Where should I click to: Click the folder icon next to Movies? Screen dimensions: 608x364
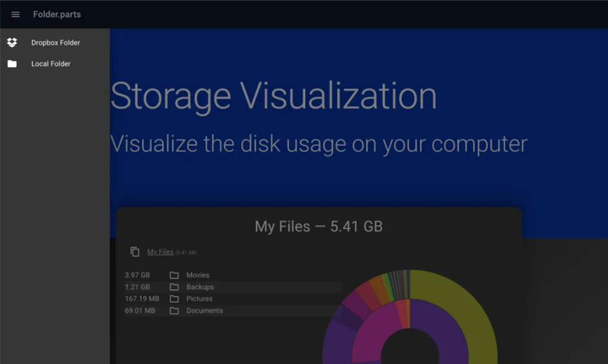pos(173,275)
